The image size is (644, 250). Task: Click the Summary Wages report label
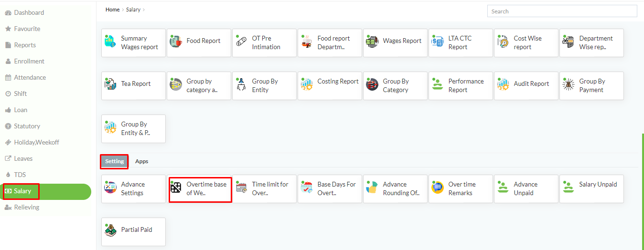[140, 42]
